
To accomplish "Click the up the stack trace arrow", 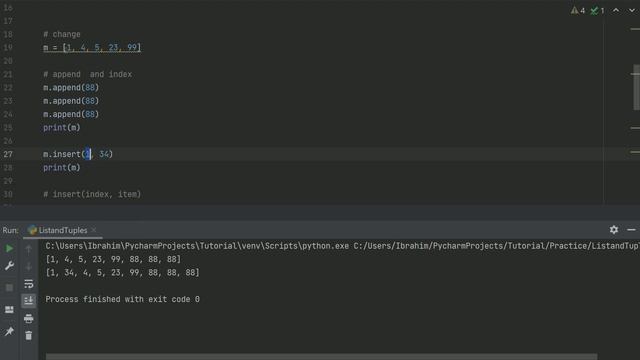I will (29, 249).
